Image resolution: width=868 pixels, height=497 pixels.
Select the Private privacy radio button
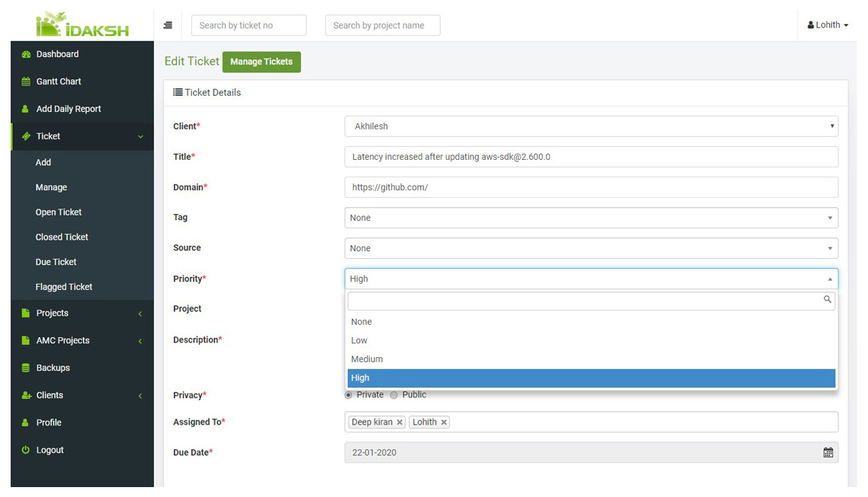tap(348, 395)
